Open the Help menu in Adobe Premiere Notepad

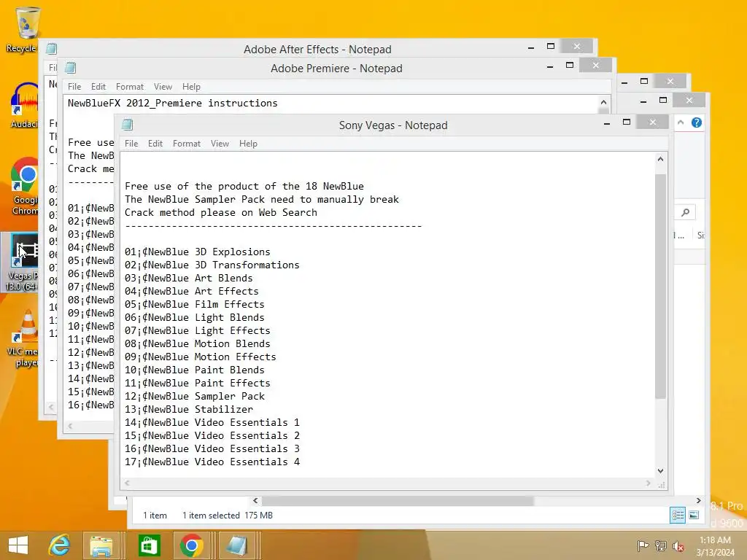coord(191,87)
